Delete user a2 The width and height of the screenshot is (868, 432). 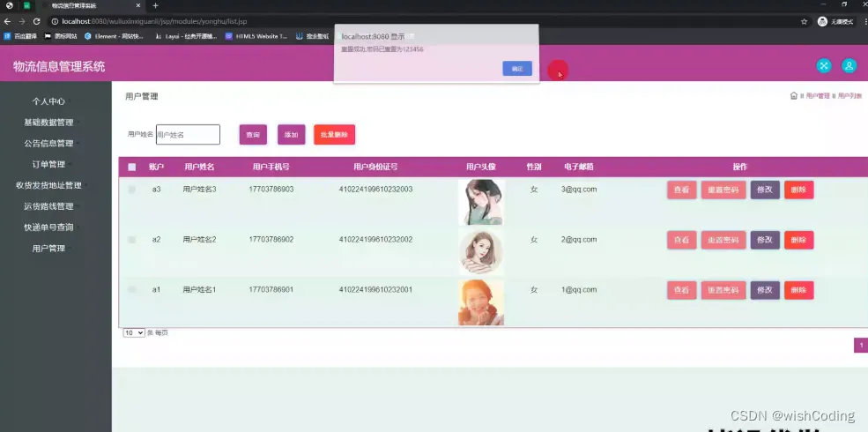(x=798, y=240)
